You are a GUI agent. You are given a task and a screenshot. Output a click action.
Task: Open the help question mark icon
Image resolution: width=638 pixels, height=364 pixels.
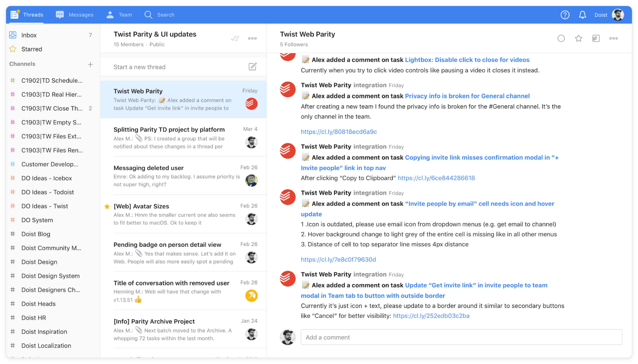point(565,15)
